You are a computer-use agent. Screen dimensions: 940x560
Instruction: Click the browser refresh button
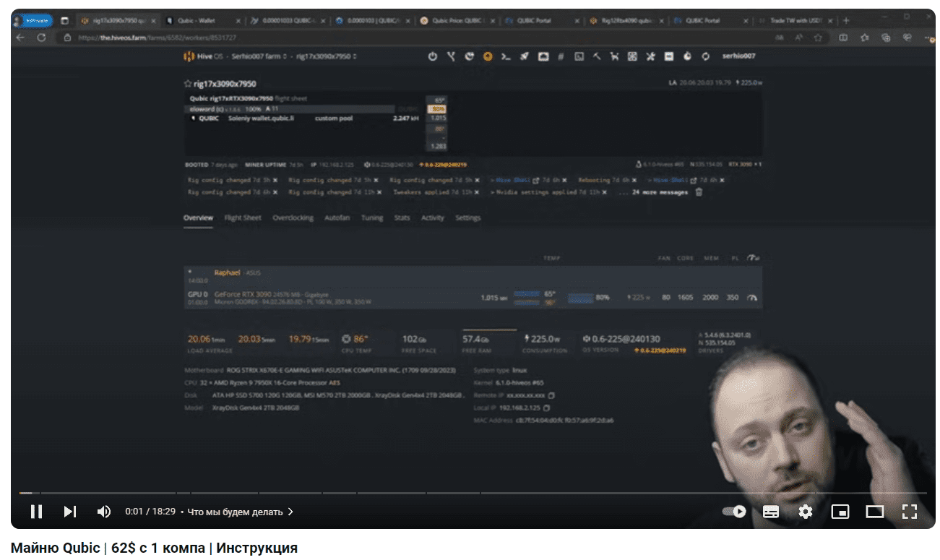pos(41,38)
